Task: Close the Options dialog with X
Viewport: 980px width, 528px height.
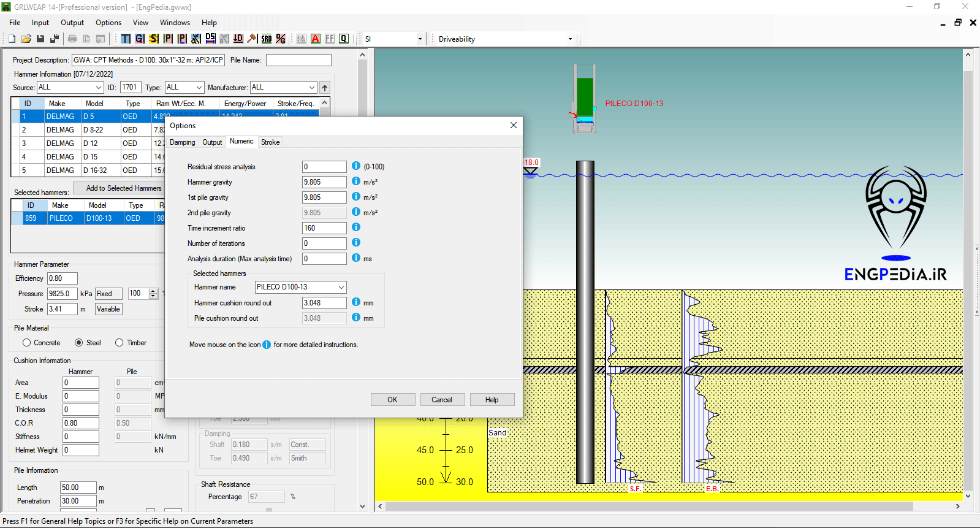Action: pyautogui.click(x=514, y=125)
